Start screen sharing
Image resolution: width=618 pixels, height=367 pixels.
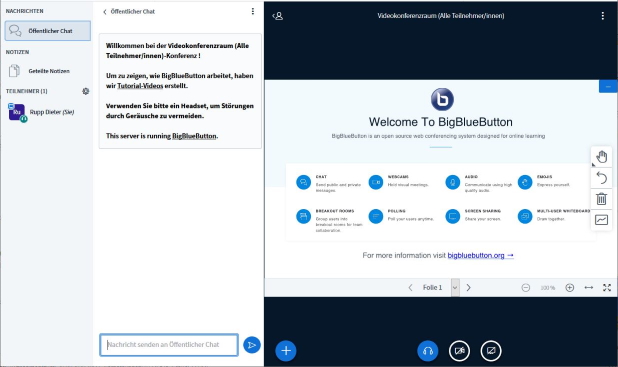(x=491, y=350)
